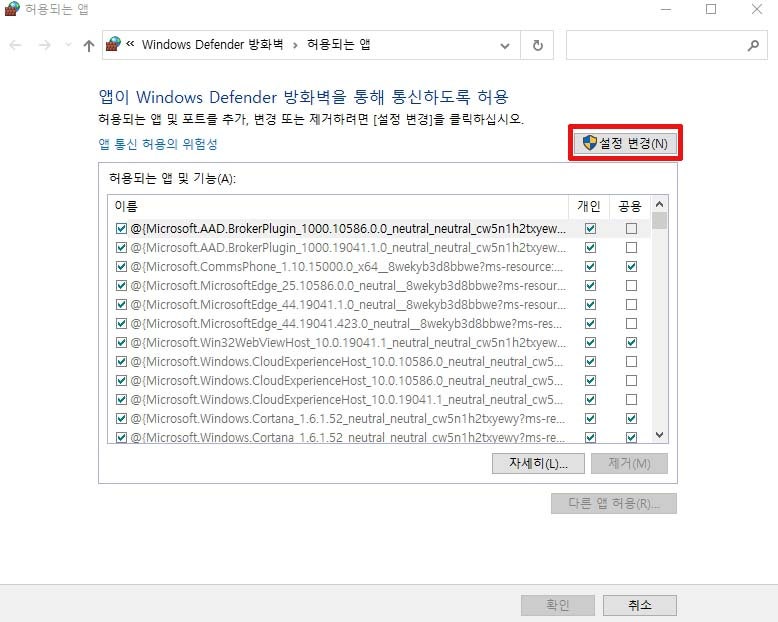
Task: Click the 자세히(L)... button
Action: (x=538, y=464)
